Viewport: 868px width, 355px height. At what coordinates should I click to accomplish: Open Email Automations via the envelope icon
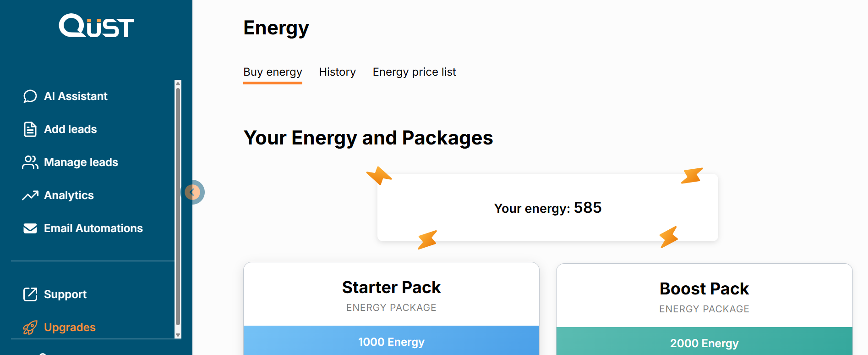pos(30,228)
